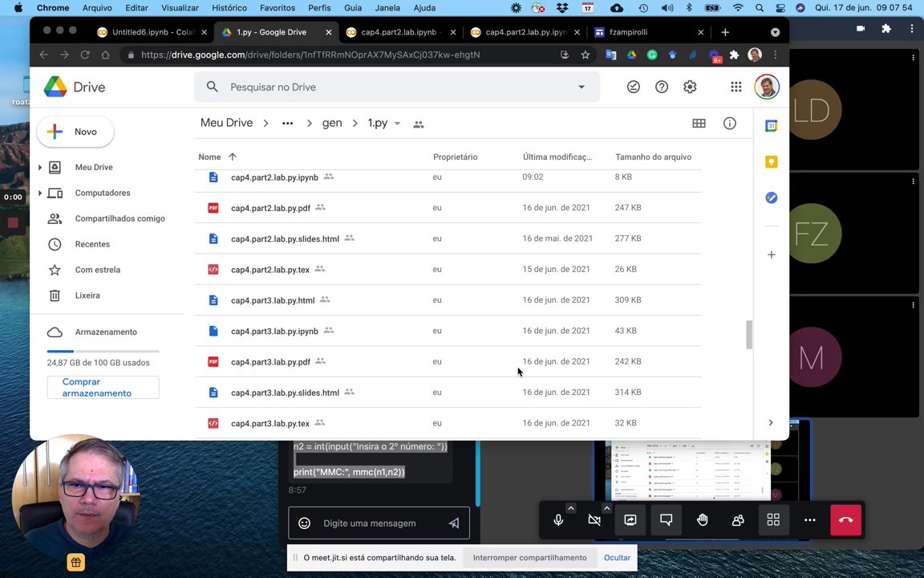Open Google Keep side panel icon
This screenshot has height=578, width=924.
click(x=771, y=161)
